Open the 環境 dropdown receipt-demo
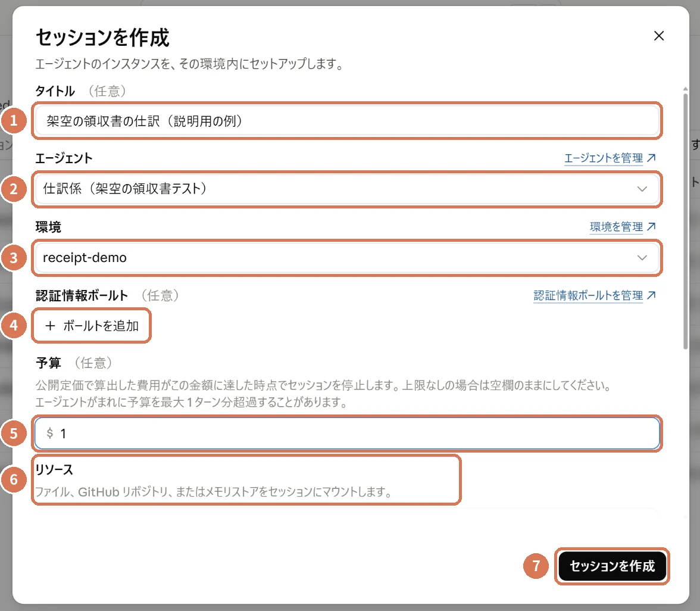This screenshot has height=611, width=700. tap(347, 258)
